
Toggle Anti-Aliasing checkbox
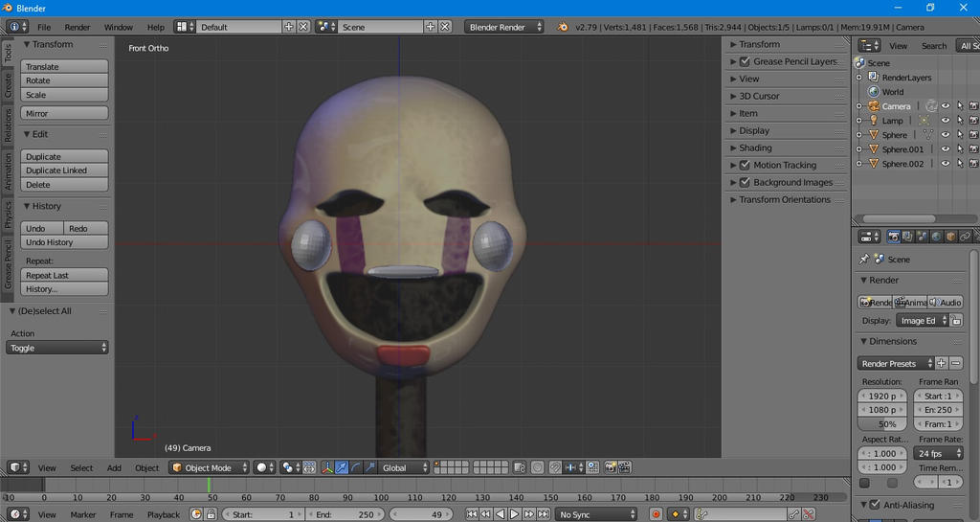click(x=875, y=505)
